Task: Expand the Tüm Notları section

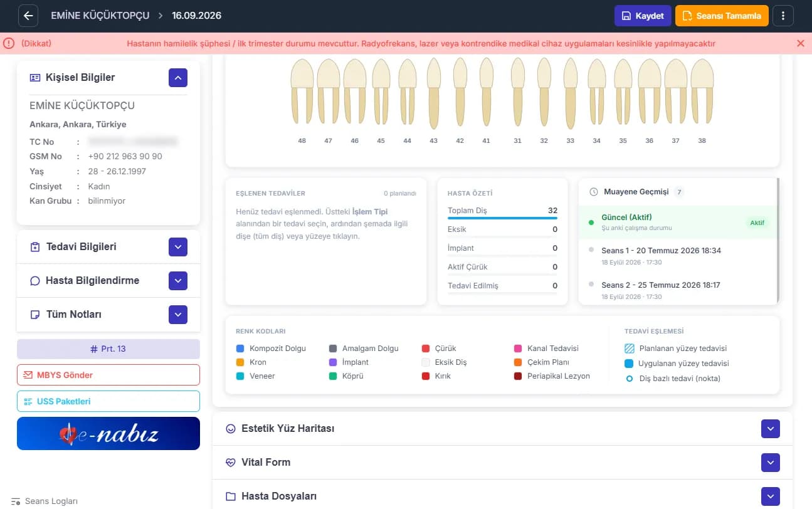Action: tap(178, 315)
